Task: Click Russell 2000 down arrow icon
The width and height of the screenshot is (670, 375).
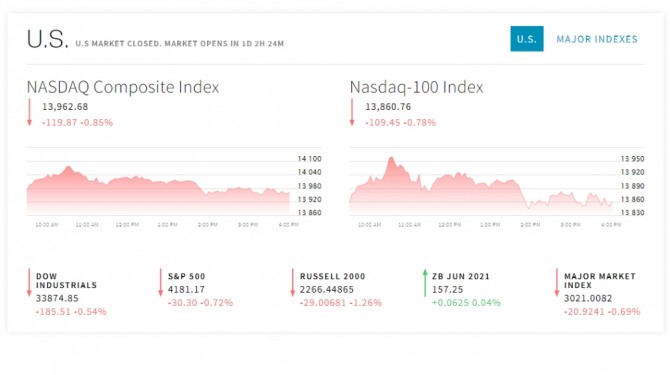Action: point(293,282)
